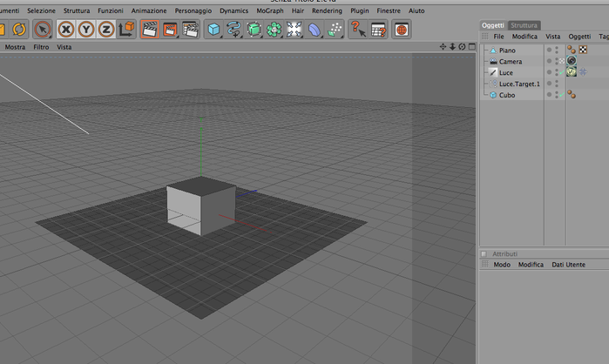
Task: Toggle visibility dots for Luce.Target.1
Action: [x=557, y=84]
